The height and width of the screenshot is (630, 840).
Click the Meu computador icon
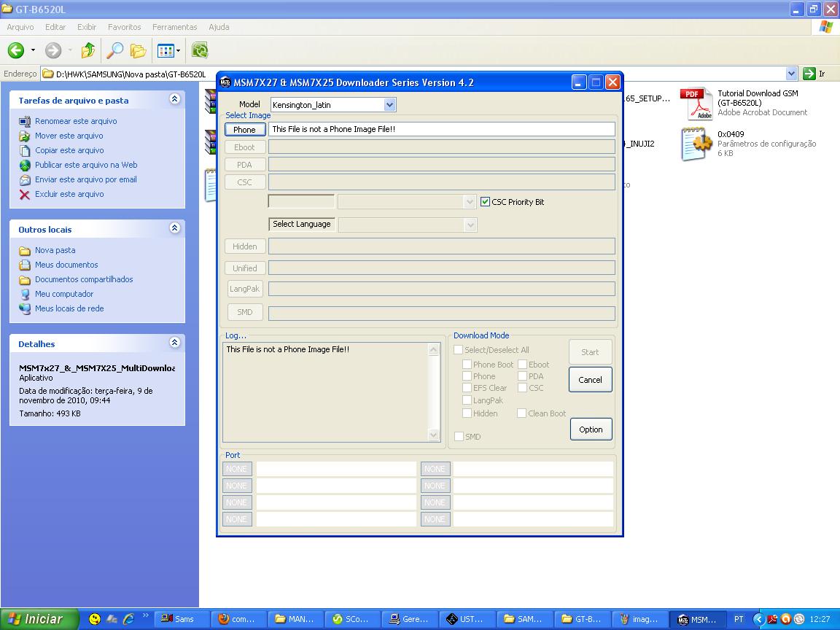pos(25,294)
